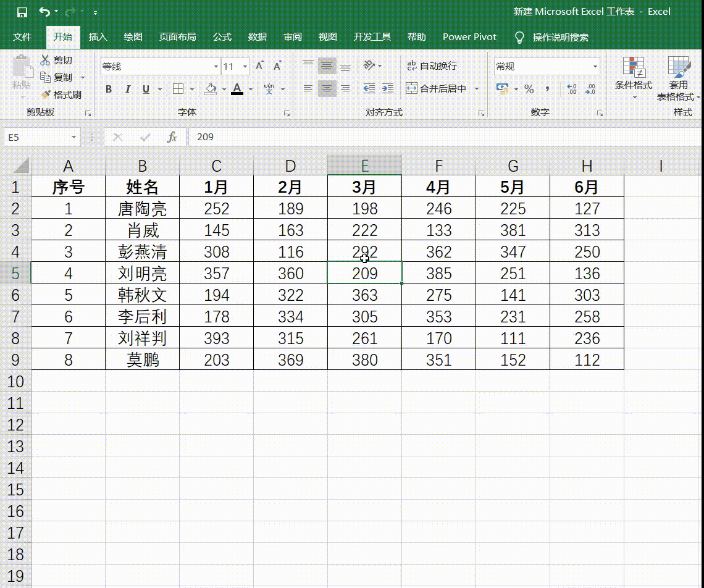Click the select-all corner triangle
Image resolution: width=704 pixels, height=588 pixels.
click(x=22, y=166)
